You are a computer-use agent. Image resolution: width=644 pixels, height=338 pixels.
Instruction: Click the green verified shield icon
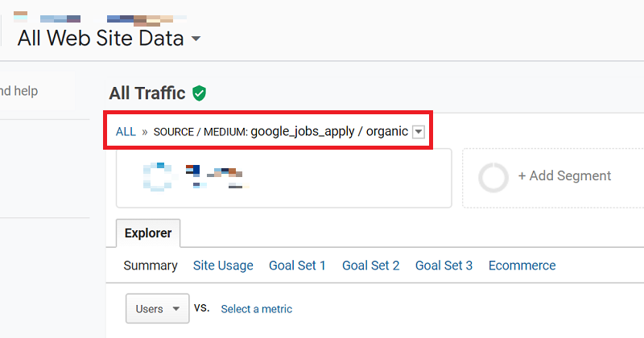[199, 93]
